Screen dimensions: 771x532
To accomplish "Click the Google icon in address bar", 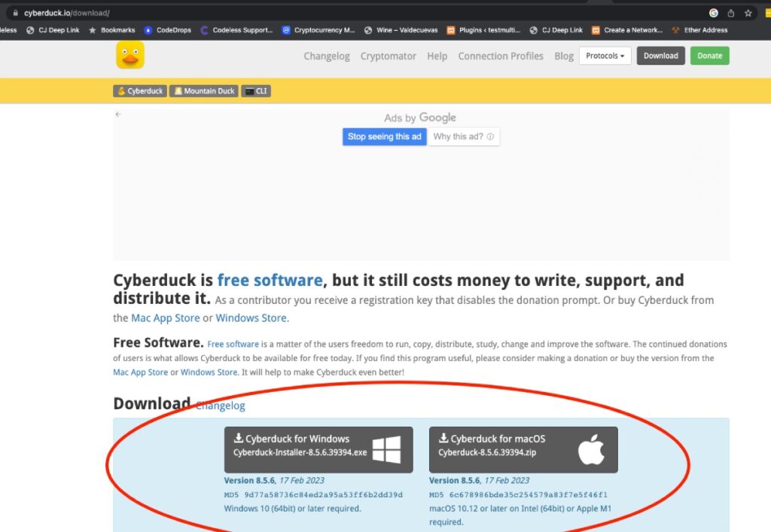I will (x=714, y=14).
